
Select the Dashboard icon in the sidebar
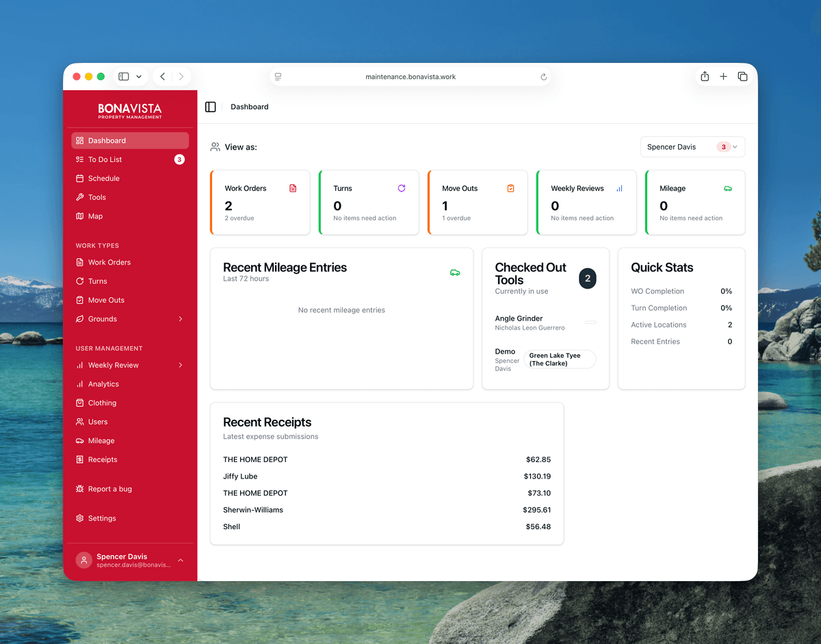(x=80, y=140)
